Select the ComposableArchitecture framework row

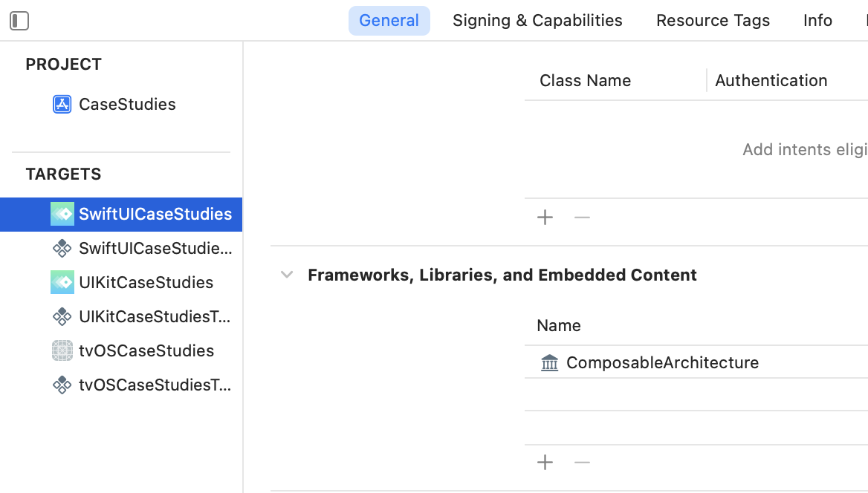click(x=696, y=362)
